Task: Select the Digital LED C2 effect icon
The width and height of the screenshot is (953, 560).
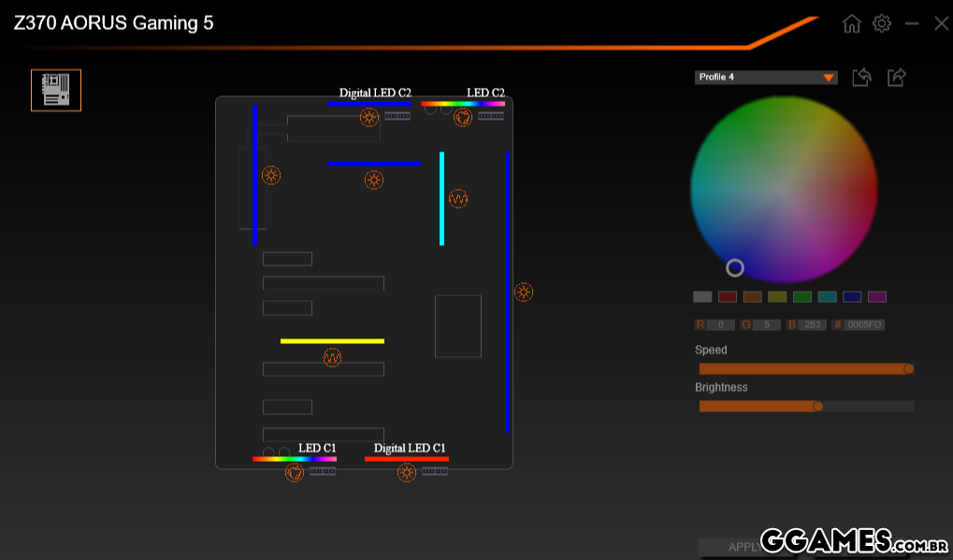Action: pyautogui.click(x=369, y=117)
